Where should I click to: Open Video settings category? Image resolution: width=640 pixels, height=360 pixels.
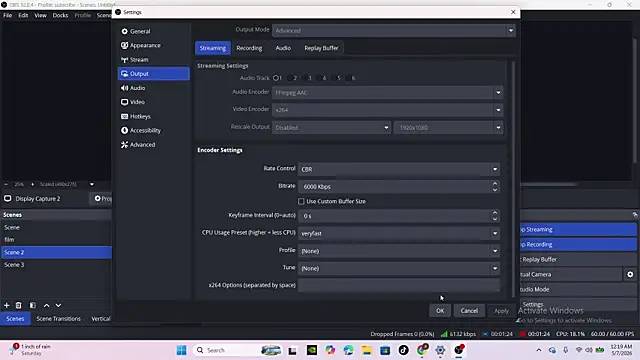pos(154,102)
